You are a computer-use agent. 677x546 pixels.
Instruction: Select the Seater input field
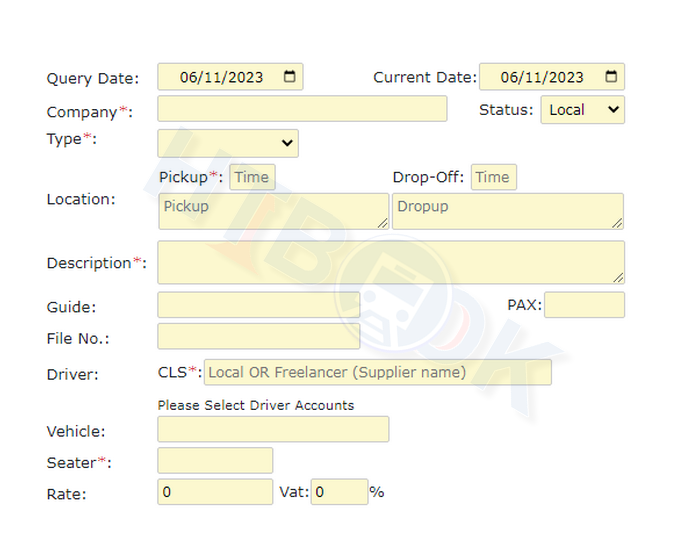tap(215, 461)
